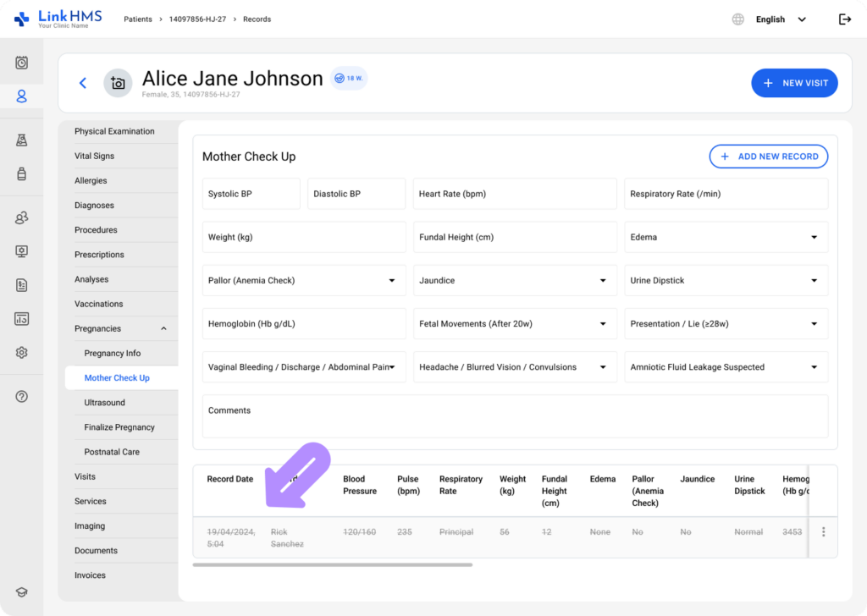Screen dimensions: 867x616
Task: Click the NEW VISIT button
Action: (x=794, y=83)
